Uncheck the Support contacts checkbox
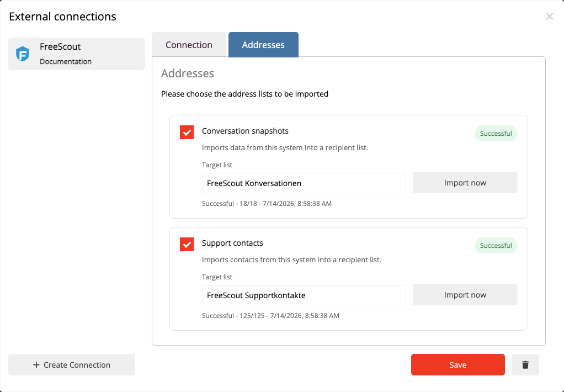Viewport: 564px width, 392px height. click(187, 244)
